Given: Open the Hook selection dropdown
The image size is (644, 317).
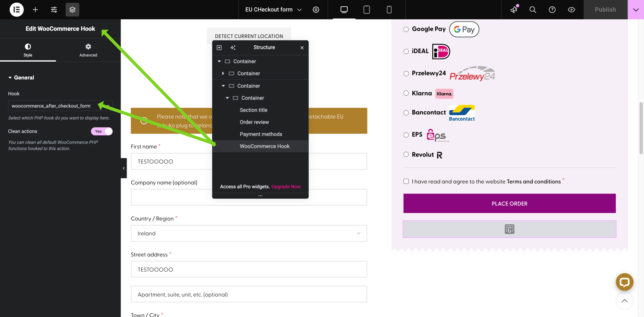Looking at the screenshot, I should tap(60, 106).
